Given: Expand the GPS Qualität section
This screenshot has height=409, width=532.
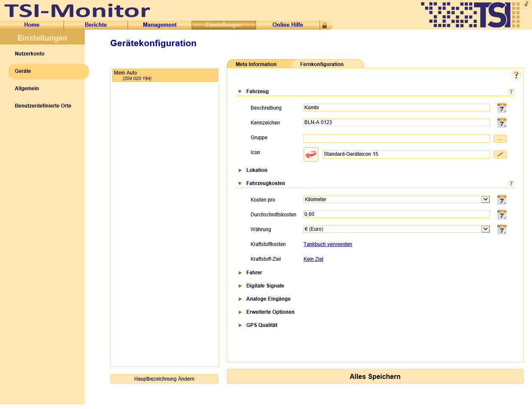Looking at the screenshot, I should pos(240,325).
